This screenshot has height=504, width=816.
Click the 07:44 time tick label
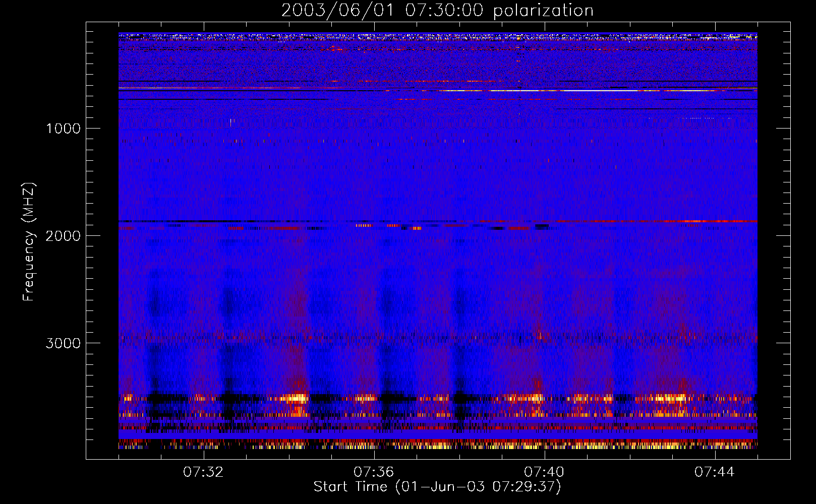(715, 472)
